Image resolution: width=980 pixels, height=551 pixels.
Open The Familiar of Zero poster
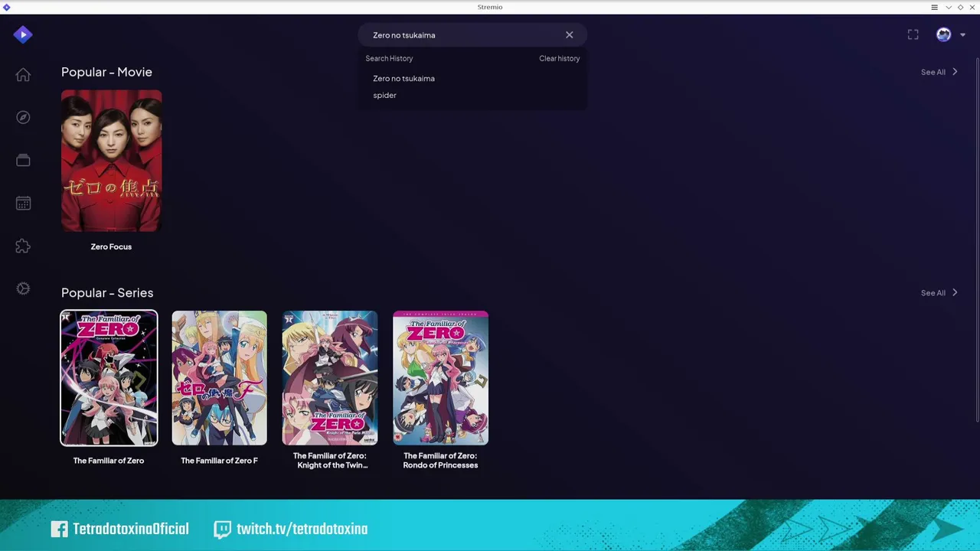(109, 378)
